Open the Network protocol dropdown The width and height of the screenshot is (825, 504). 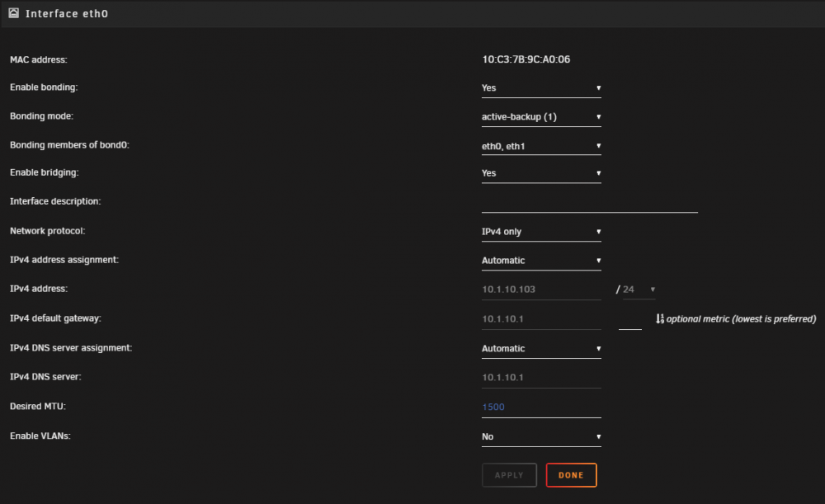coord(541,232)
